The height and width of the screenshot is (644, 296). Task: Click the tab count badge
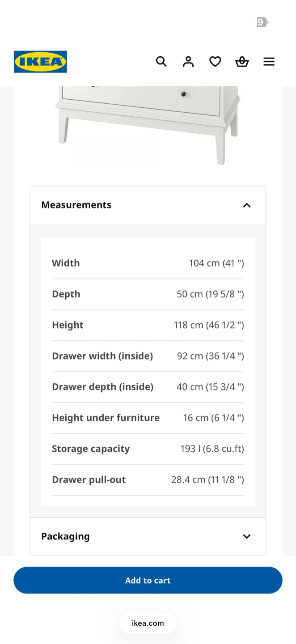pos(261,22)
